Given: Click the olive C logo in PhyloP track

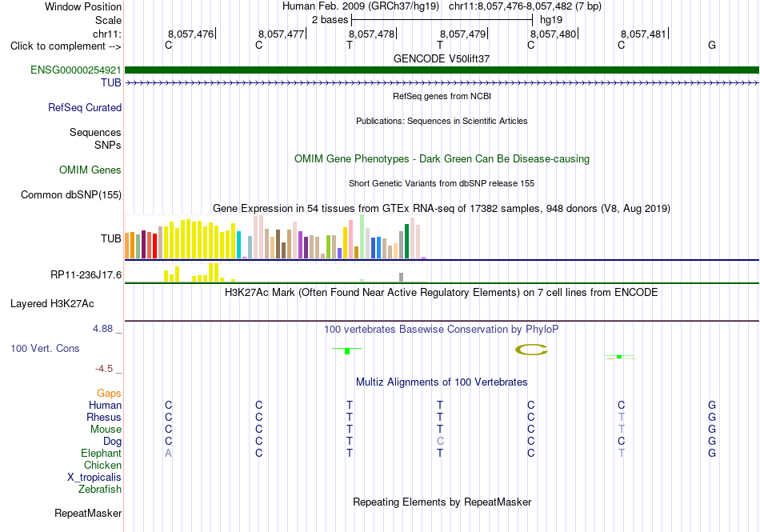Looking at the screenshot, I should (531, 350).
